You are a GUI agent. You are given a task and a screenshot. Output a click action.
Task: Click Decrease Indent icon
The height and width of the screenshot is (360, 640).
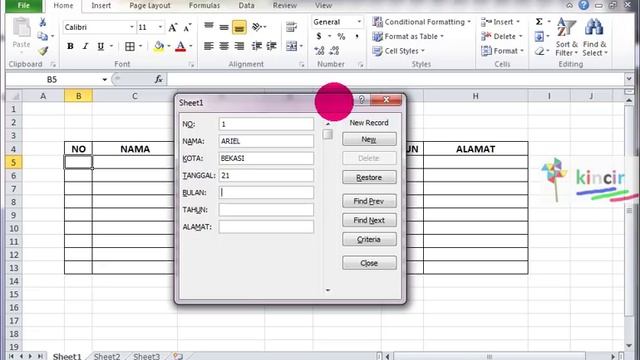point(257,46)
